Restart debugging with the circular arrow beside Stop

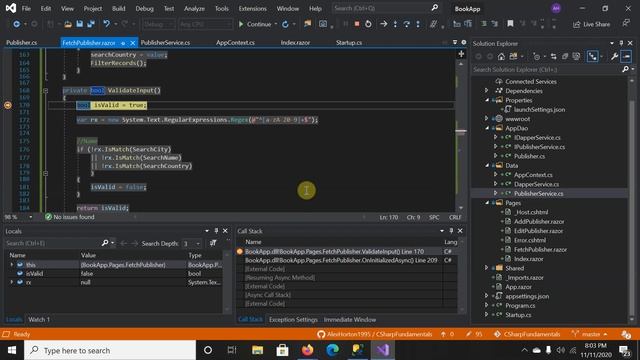(x=368, y=24)
